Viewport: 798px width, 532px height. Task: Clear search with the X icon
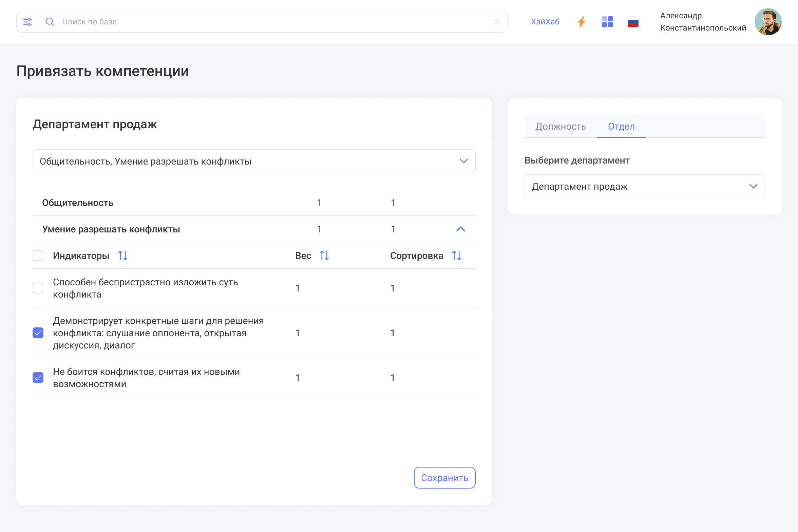coord(496,22)
